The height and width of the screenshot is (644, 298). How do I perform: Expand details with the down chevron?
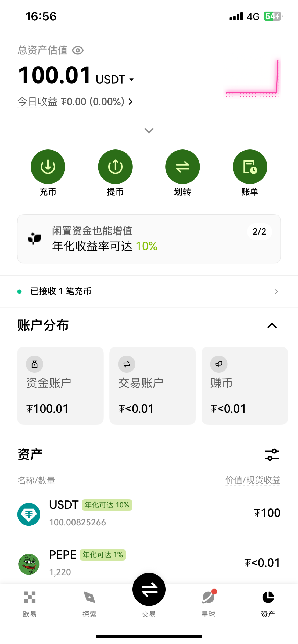coord(149,131)
